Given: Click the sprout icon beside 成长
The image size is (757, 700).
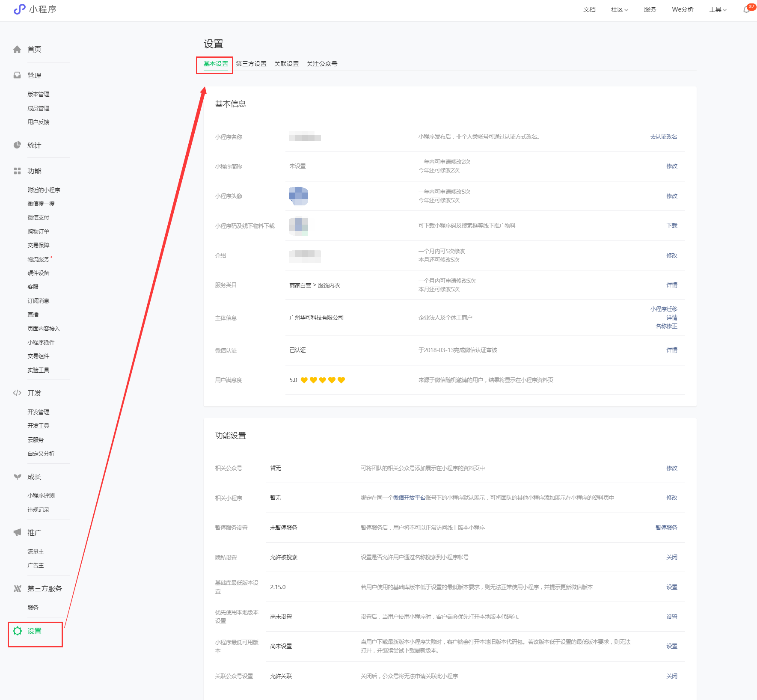Looking at the screenshot, I should pos(17,477).
